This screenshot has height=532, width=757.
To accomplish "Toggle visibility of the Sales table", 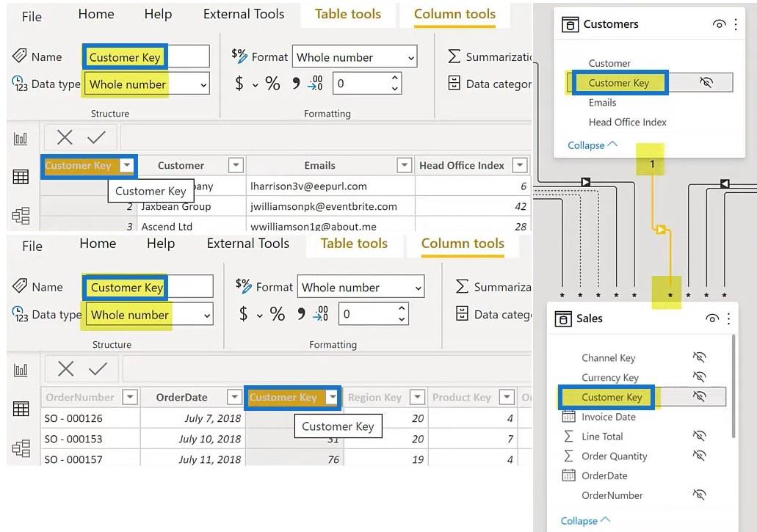I will coord(711,318).
